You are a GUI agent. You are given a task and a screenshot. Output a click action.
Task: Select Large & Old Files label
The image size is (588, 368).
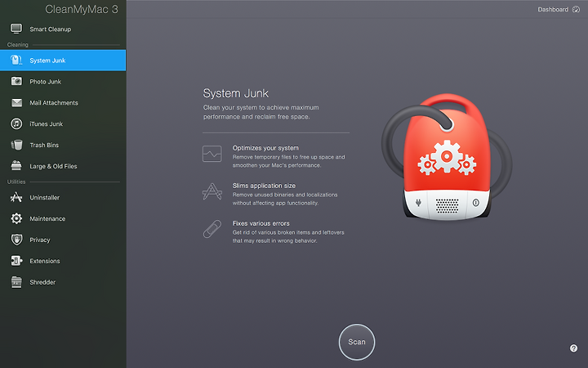(x=53, y=166)
